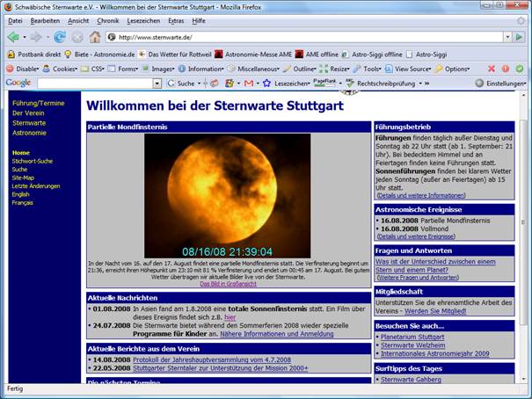Open the Hilfe menu
The image size is (532, 399).
[x=199, y=21]
